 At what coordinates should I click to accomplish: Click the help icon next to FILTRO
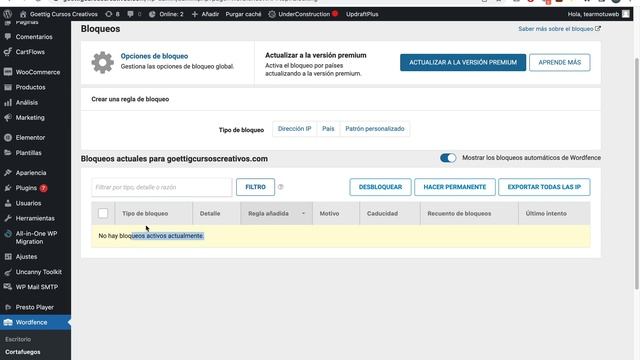[x=280, y=187]
